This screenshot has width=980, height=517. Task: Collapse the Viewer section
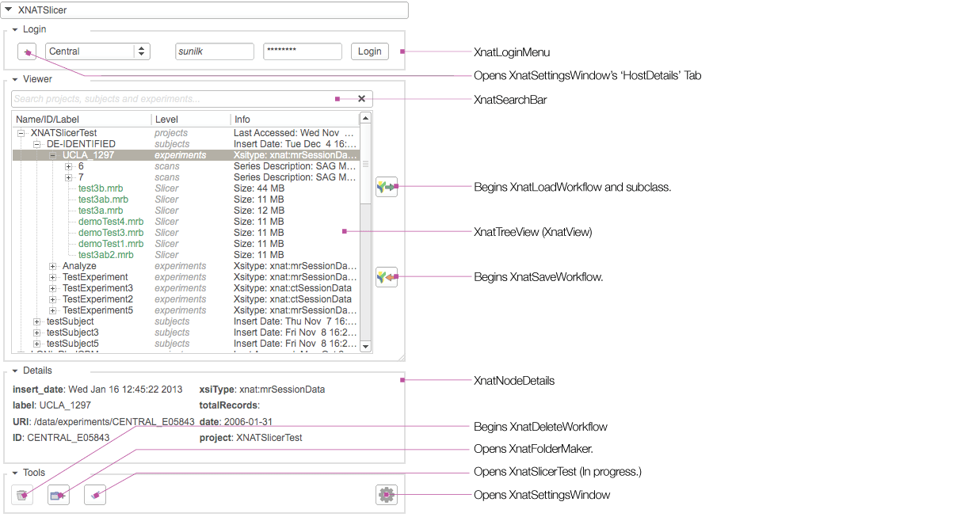[15, 79]
